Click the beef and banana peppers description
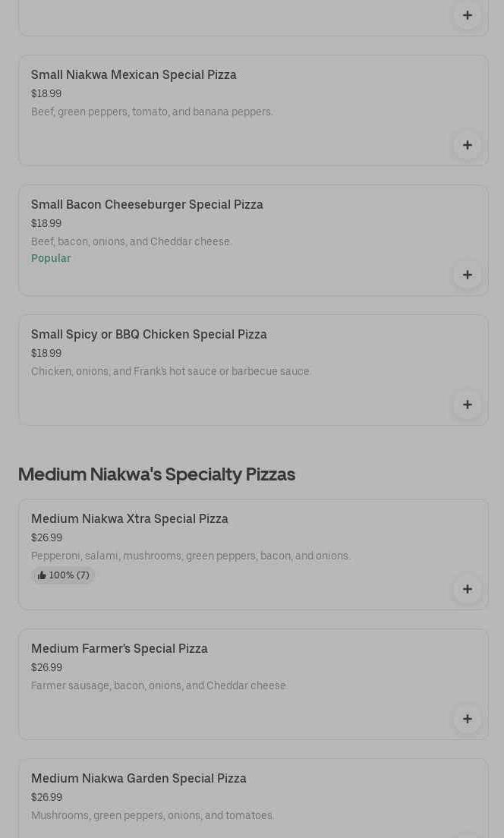The height and width of the screenshot is (838, 504). coord(152,112)
